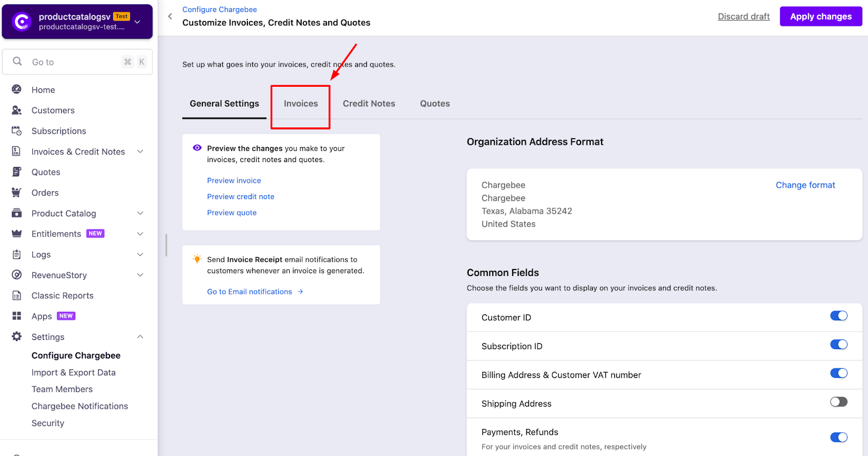Click the Quotes document icon
868x456 pixels.
[17, 172]
